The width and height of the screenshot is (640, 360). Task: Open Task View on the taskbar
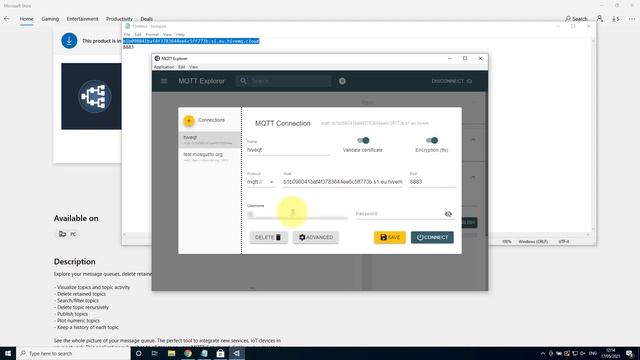pos(155,353)
